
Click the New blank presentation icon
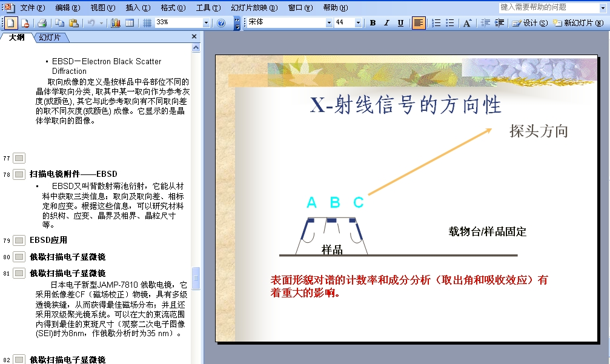click(x=11, y=24)
